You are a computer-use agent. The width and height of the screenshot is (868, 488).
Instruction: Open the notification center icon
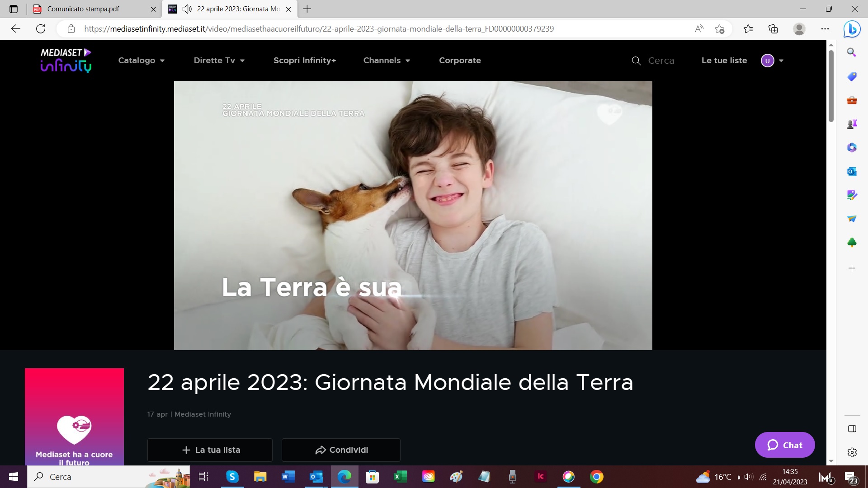coord(851,477)
